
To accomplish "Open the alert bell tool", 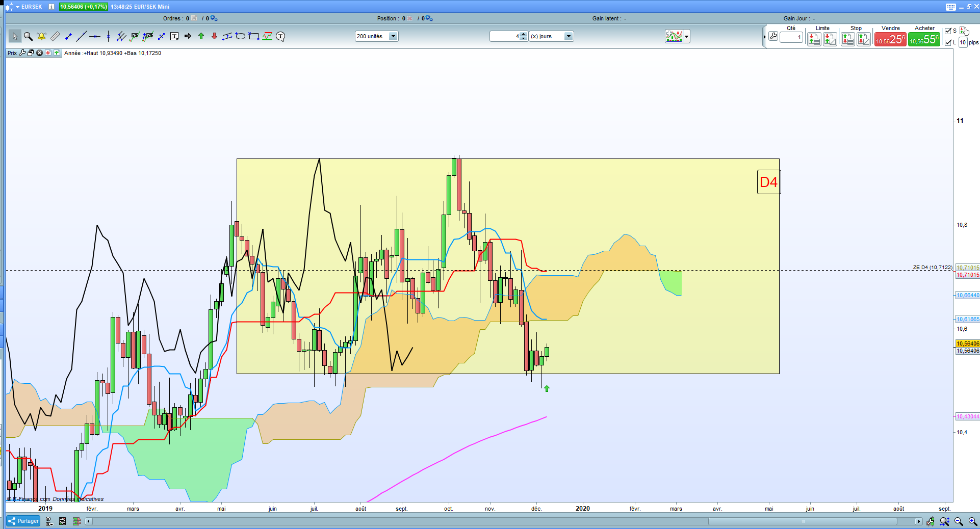I will [41, 36].
